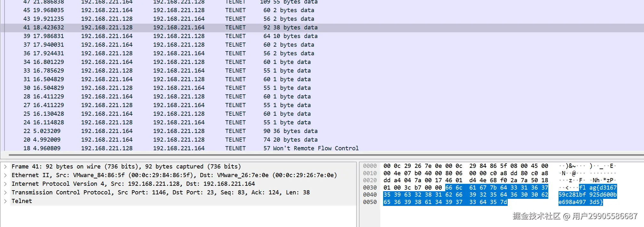Screen dimensions: 644x227
Task: Select packet 27 at time 16.411229
Action: (x=322, y=105)
